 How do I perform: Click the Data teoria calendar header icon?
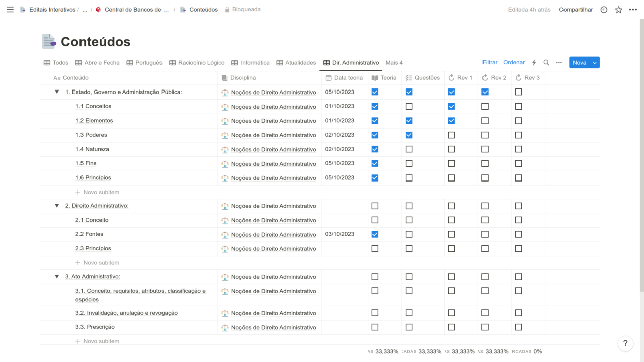click(329, 78)
